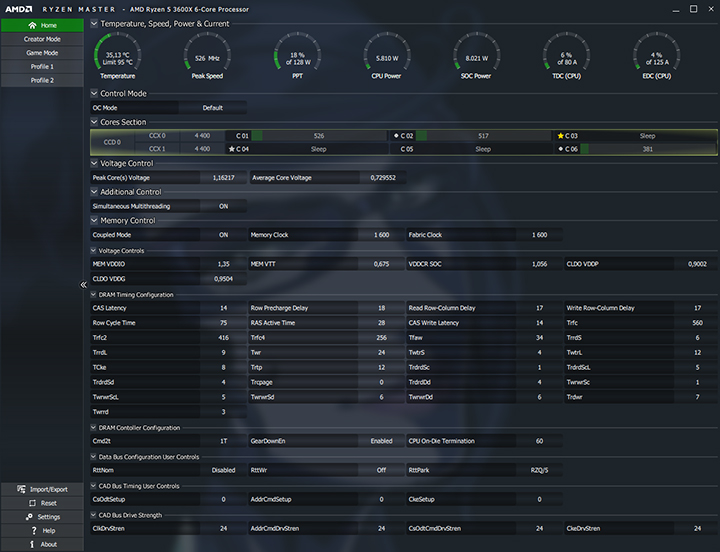Collapse Temperature, Speed, Power & Current section
Screen dimensions: 720x552
[x=94, y=23]
